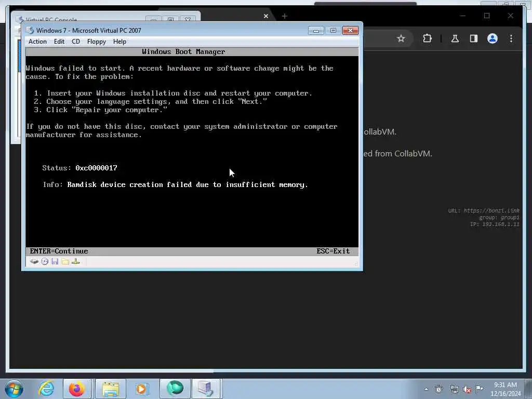This screenshot has height=399, width=532.
Task: Open the Action menu in Virtual PC
Action: click(37, 42)
